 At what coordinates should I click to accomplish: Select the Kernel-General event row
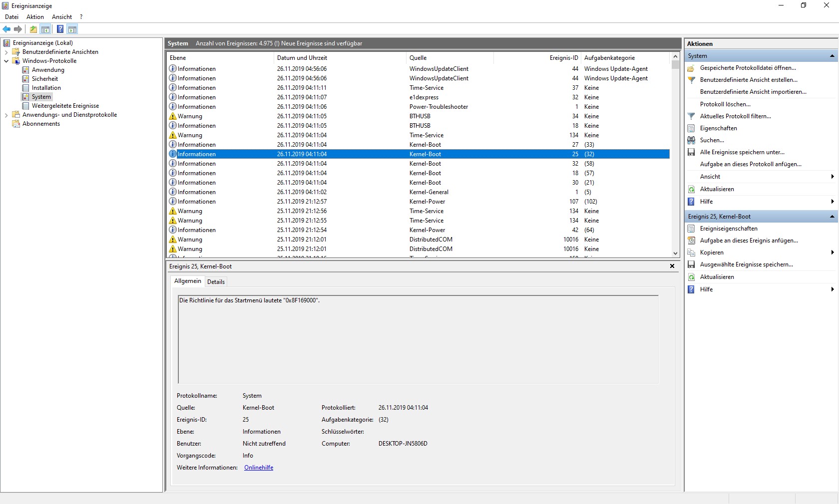(x=419, y=192)
